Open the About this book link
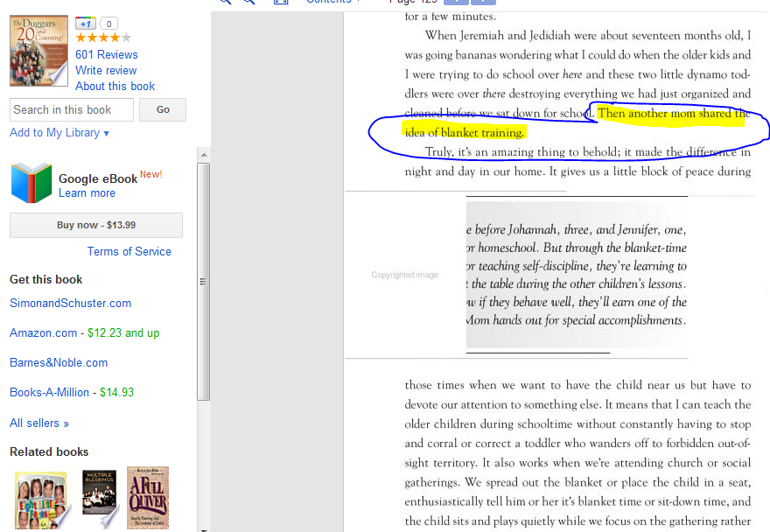This screenshot has height=532, width=770. pyautogui.click(x=115, y=86)
